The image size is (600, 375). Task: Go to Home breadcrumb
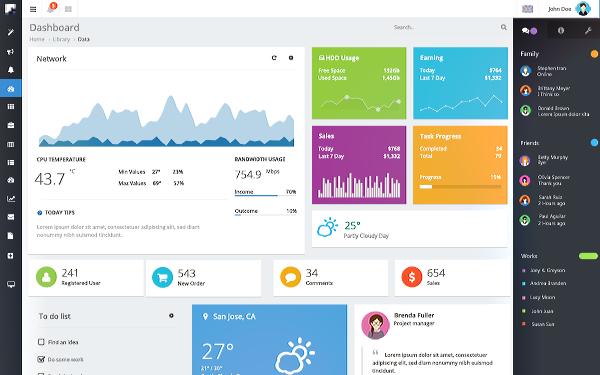coord(37,39)
